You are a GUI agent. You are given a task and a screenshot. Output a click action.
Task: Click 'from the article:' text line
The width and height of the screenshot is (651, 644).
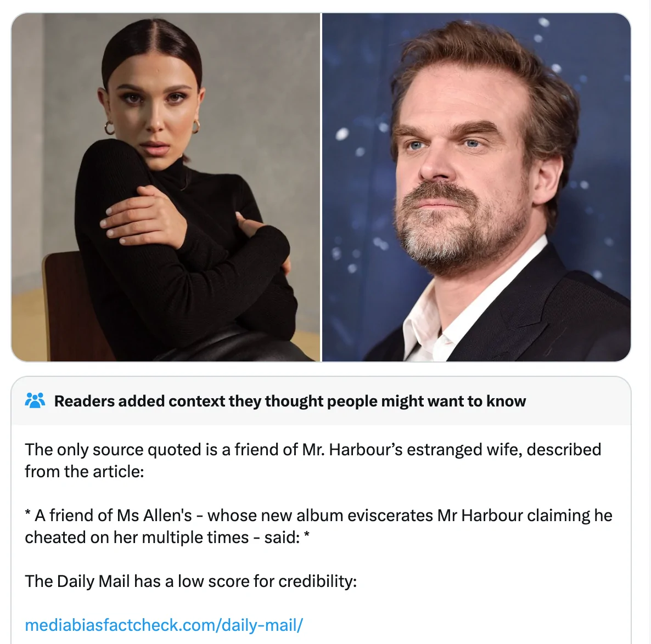point(85,471)
